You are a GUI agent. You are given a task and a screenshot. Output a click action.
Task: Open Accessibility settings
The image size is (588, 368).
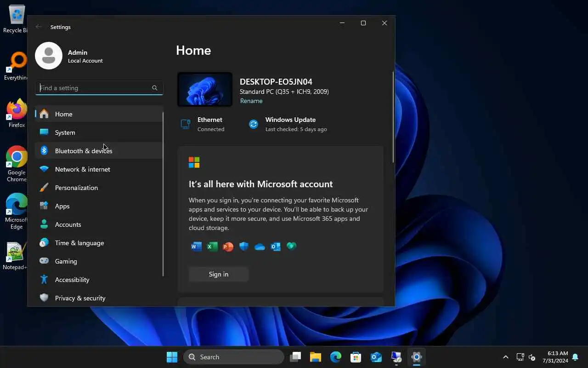click(x=99, y=280)
